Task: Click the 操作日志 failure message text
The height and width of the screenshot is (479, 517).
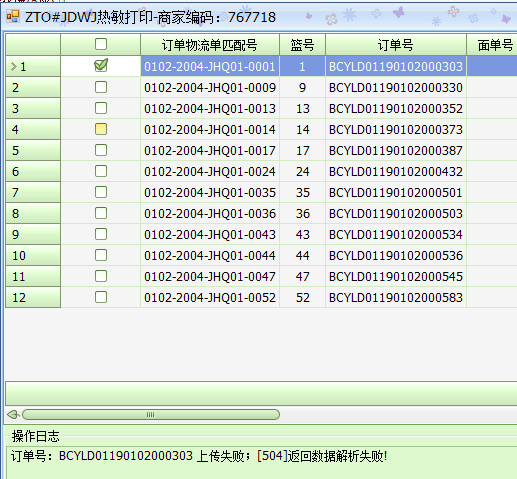Action: point(199,456)
